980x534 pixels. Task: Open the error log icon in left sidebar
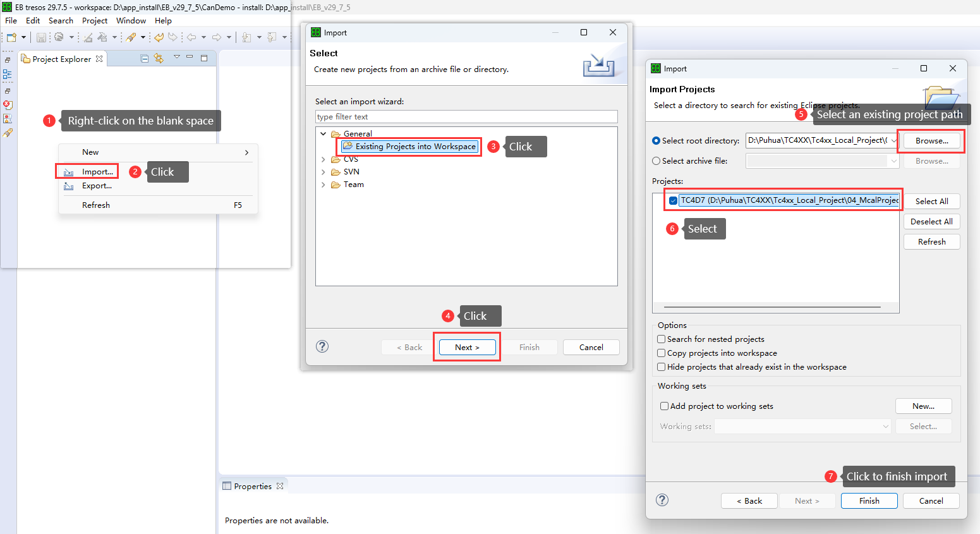(8, 105)
